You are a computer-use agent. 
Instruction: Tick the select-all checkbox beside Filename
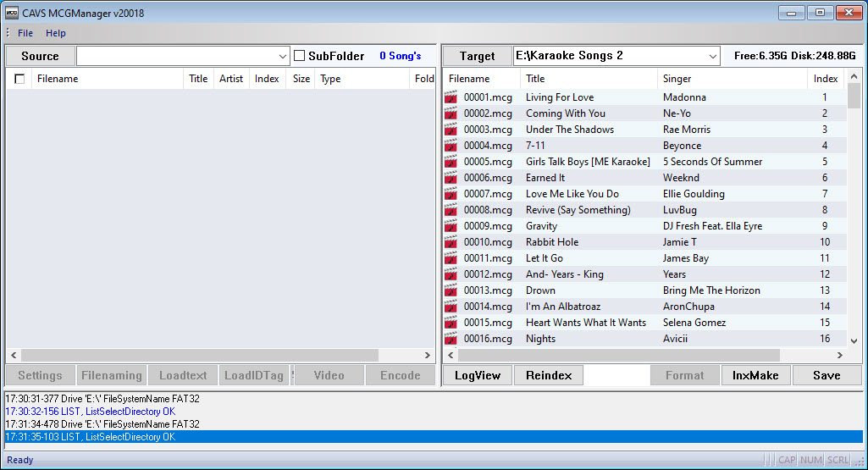click(x=19, y=79)
